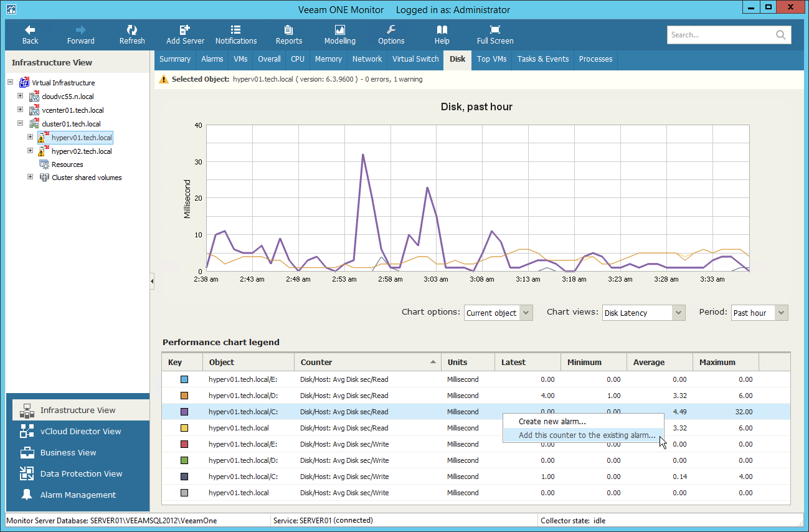The height and width of the screenshot is (532, 809).
Task: Open the Reports toolbar item
Action: coord(289,35)
